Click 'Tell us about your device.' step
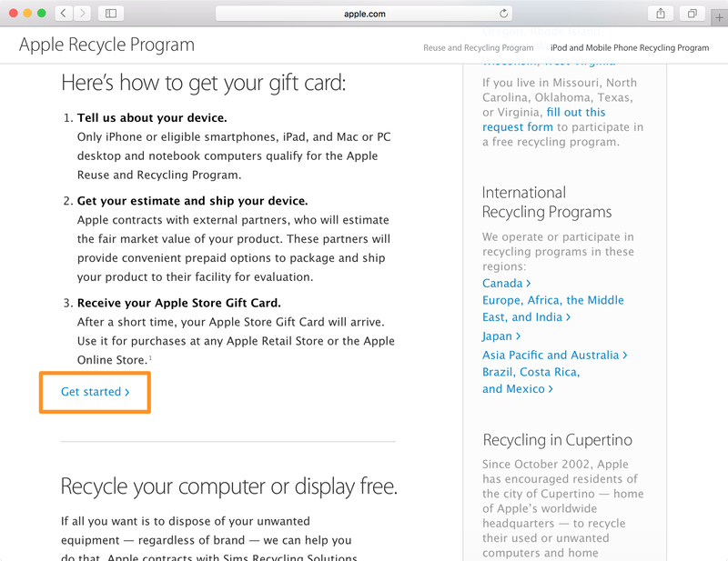The height and width of the screenshot is (561, 728). tap(152, 118)
